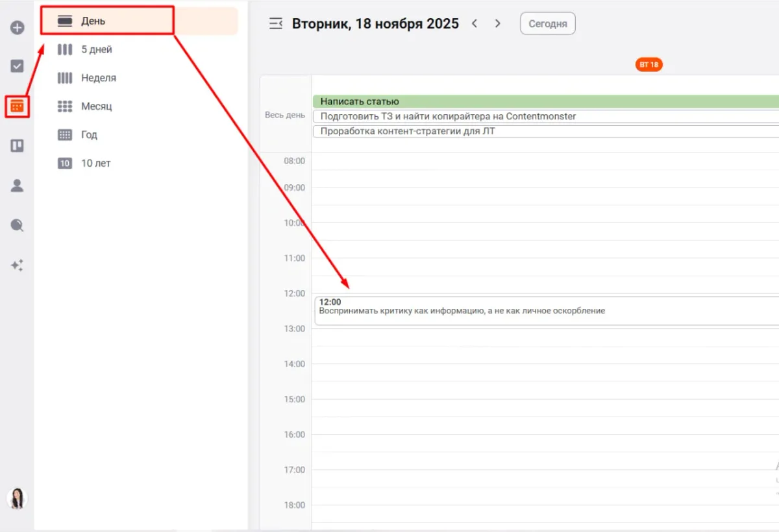This screenshot has height=532, width=779.
Task: Switch to the 10 лет view
Action: (95, 163)
